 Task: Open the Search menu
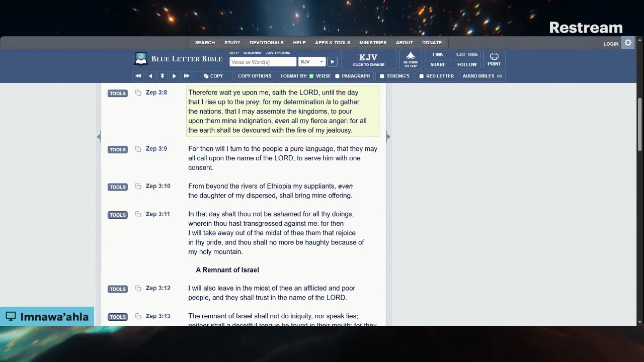coord(205,43)
